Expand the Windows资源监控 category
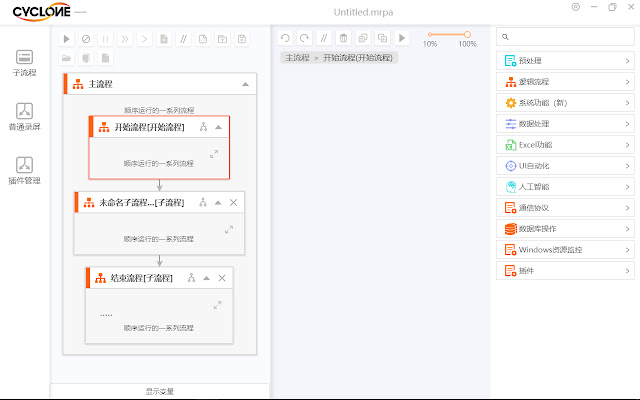 tap(565, 250)
